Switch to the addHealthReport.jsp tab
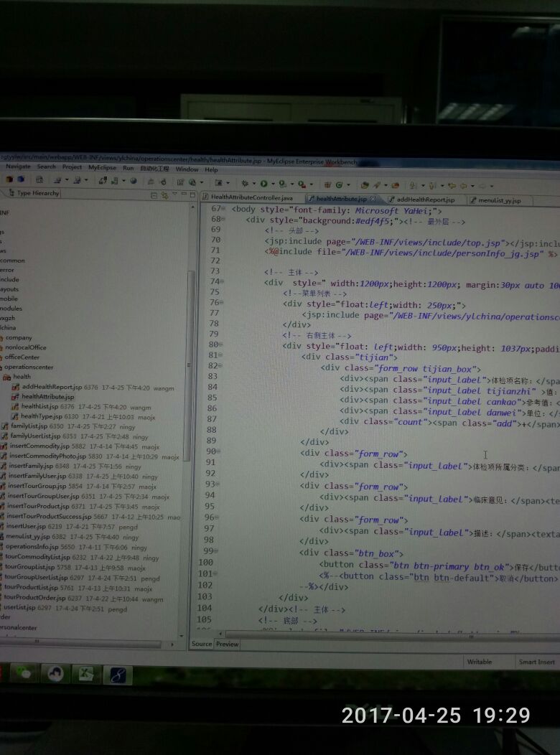This screenshot has width=560, height=755. coord(425,200)
